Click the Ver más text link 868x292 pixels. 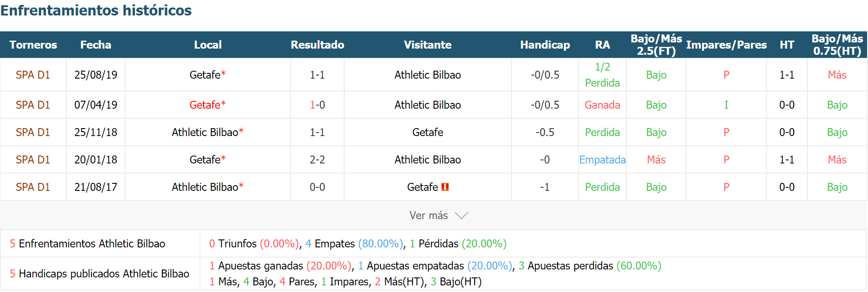point(428,215)
